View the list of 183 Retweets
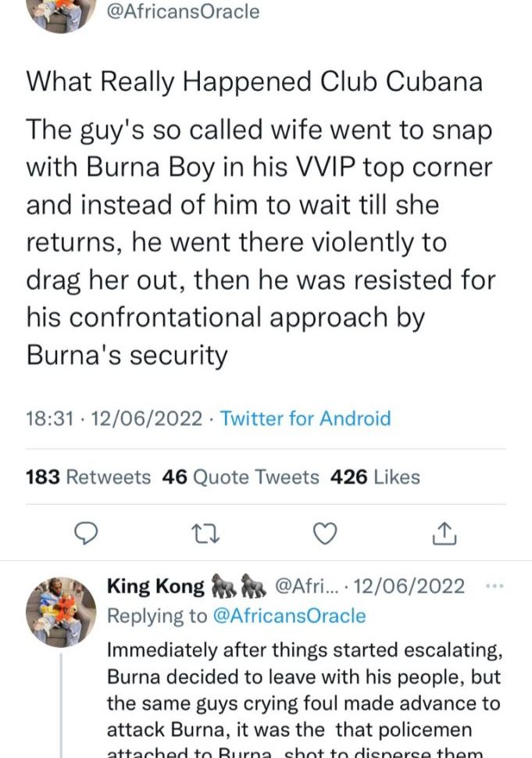The image size is (532, 758). (x=88, y=477)
